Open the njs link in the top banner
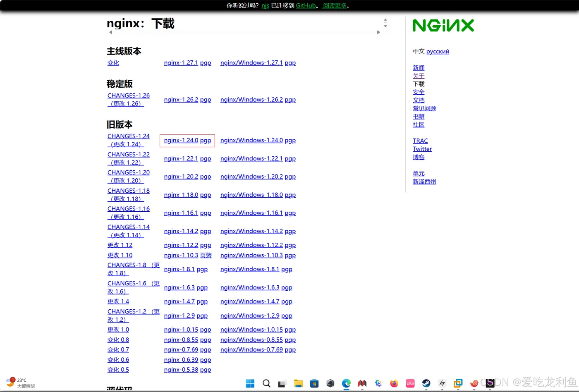The width and height of the screenshot is (579, 392). coord(265,5)
